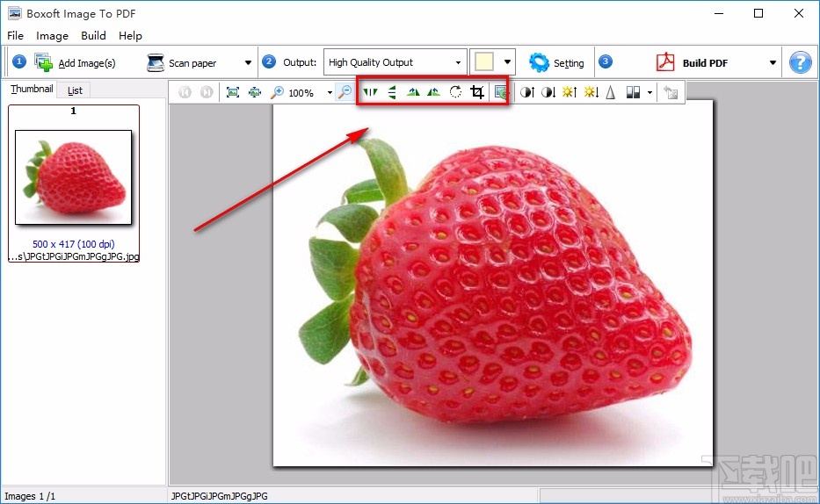Flip the image vertically
The image size is (820, 504).
tap(392, 92)
